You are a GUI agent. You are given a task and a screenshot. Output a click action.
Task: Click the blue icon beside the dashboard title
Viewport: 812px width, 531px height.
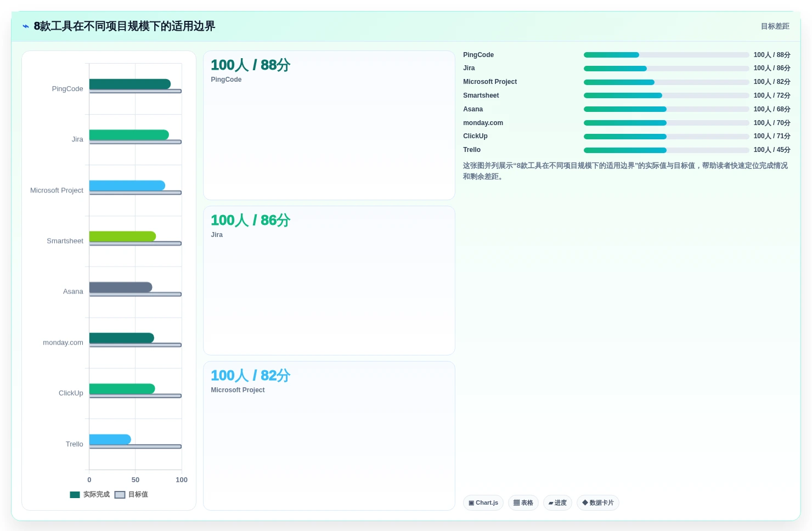pos(25,26)
